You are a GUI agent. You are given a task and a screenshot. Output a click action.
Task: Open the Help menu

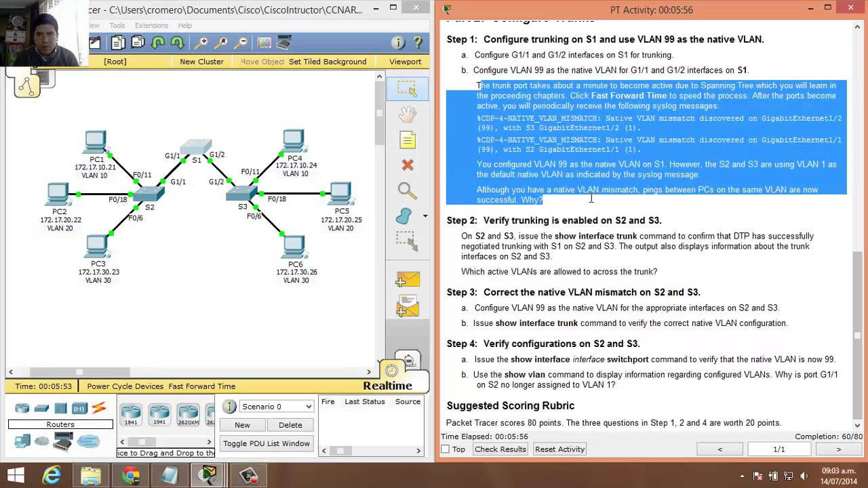tap(184, 26)
